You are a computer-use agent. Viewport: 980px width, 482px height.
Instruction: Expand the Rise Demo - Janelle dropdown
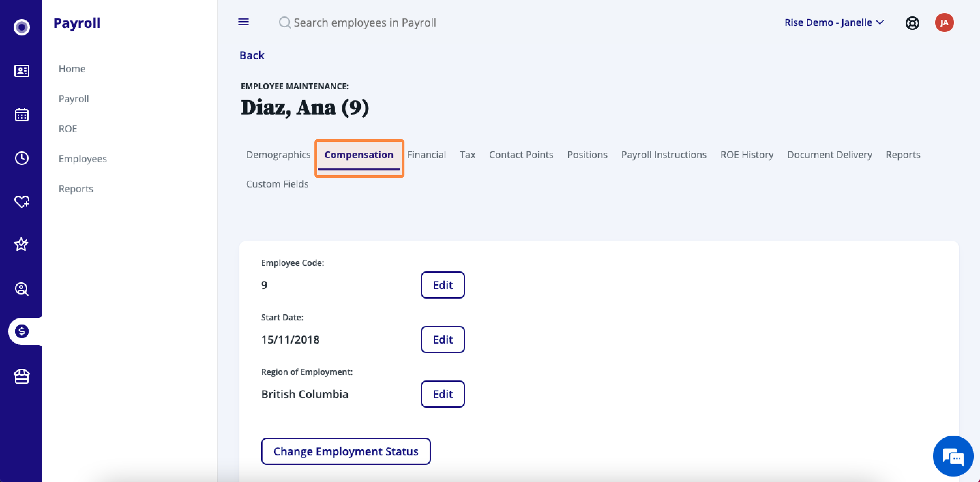click(834, 22)
